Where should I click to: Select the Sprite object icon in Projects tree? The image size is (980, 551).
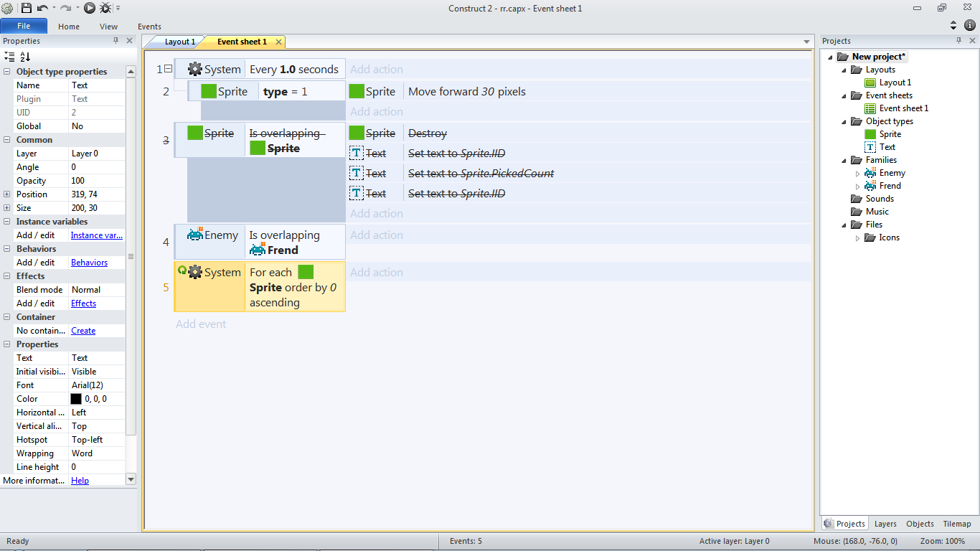click(870, 134)
